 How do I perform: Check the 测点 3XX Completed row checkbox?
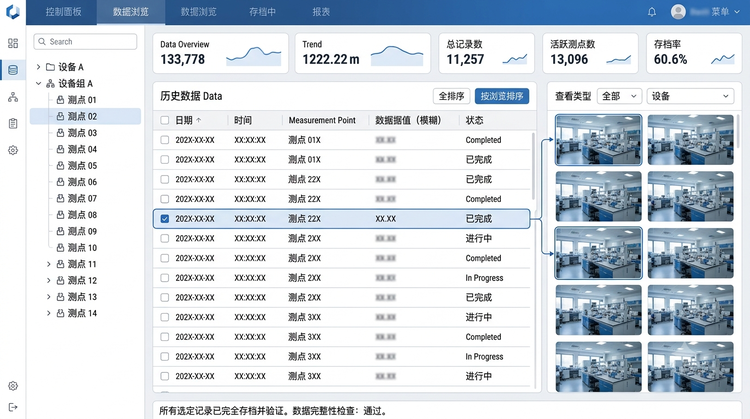[x=165, y=337]
